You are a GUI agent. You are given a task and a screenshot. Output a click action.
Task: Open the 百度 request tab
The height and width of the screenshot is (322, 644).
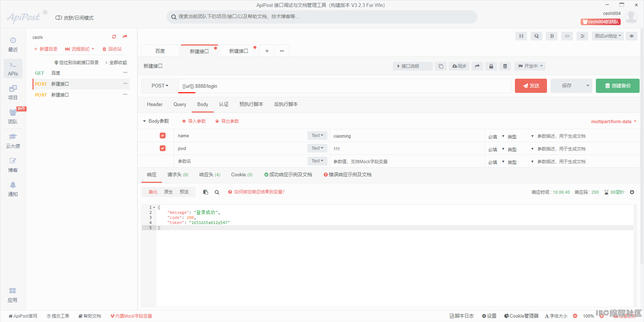pos(160,51)
